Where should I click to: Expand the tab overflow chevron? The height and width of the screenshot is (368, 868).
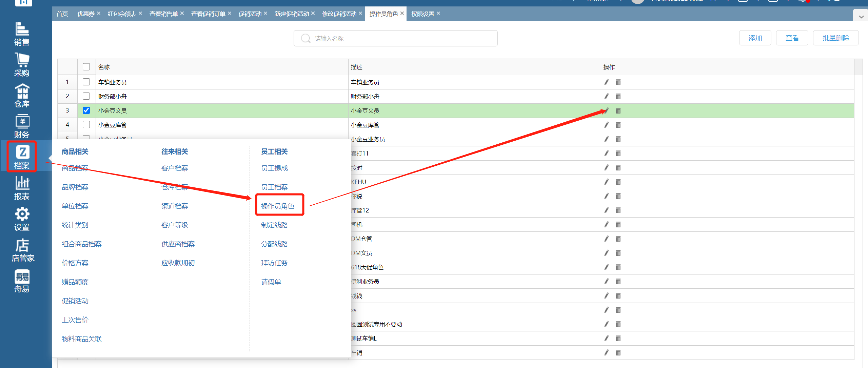point(861,16)
